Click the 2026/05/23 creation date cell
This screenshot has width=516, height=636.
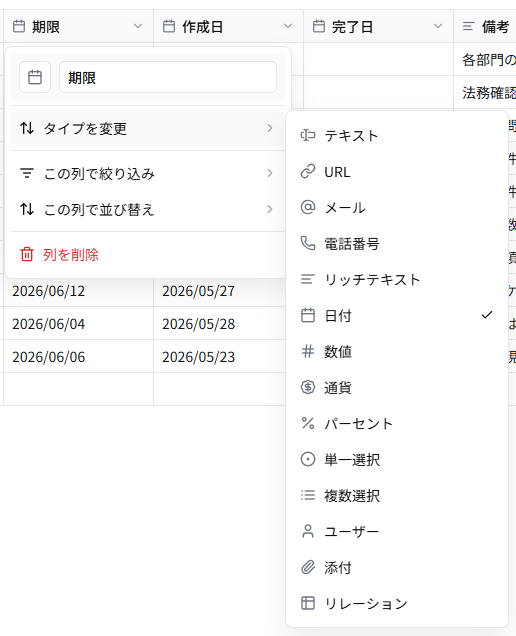pyautogui.click(x=220, y=357)
